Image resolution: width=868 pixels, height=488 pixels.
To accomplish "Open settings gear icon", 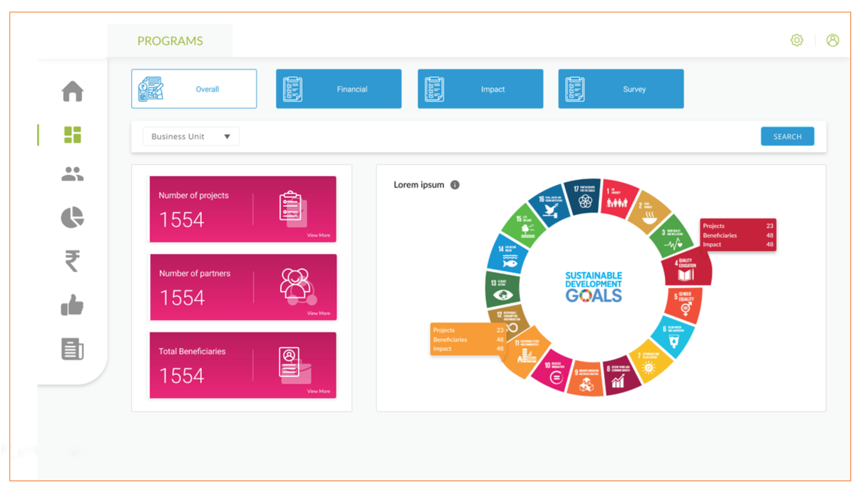I will (x=797, y=40).
